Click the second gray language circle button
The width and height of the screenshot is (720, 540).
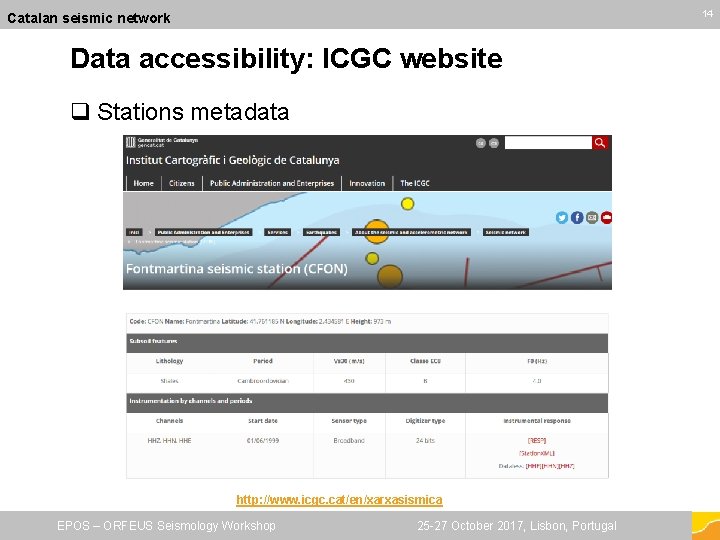494,143
